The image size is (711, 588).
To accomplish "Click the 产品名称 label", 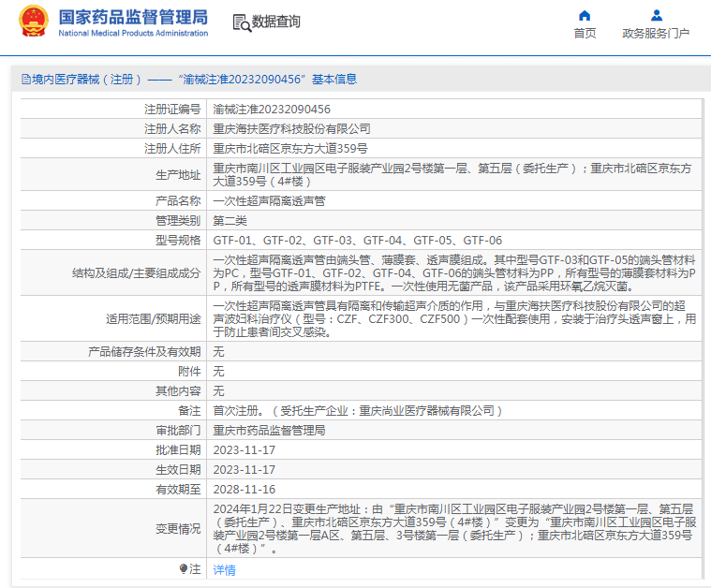I will pyautogui.click(x=178, y=200).
